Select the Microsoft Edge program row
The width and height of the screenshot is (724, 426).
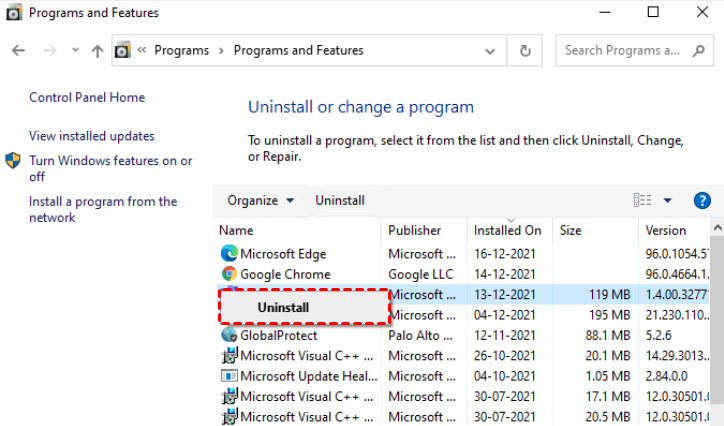point(463,254)
